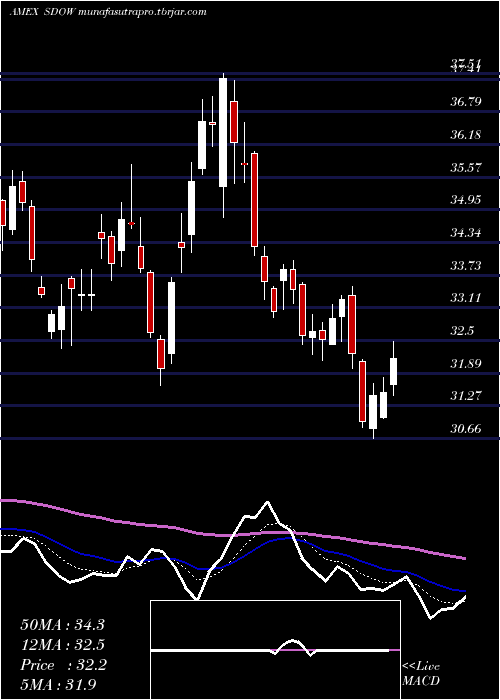Viewport: 500px width, 700px height.
Task: Click the 36.79 price level label
Action: [x=466, y=102]
